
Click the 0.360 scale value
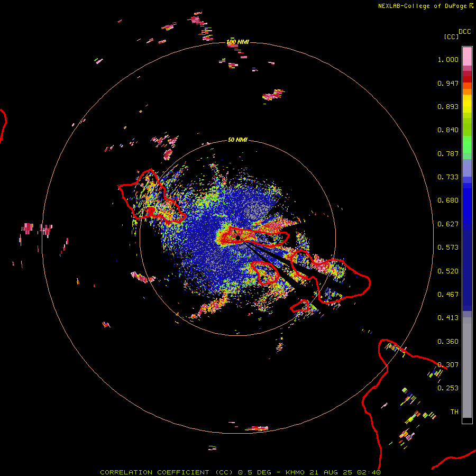448,342
